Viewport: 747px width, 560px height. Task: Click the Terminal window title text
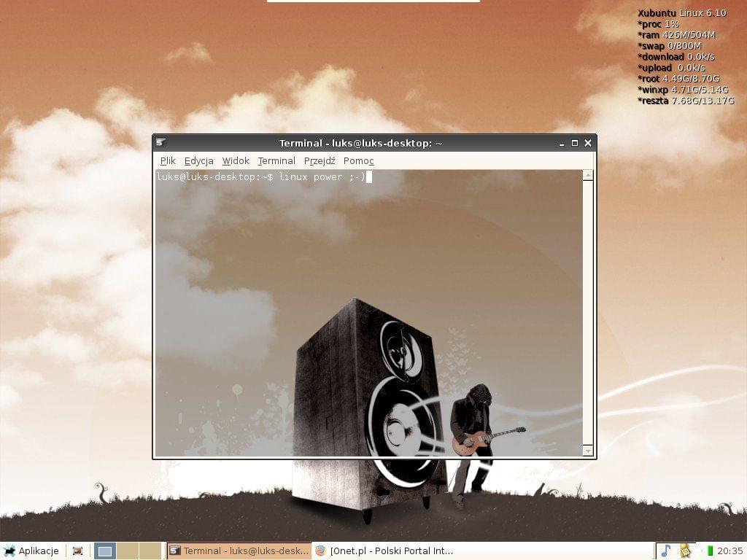coord(360,143)
